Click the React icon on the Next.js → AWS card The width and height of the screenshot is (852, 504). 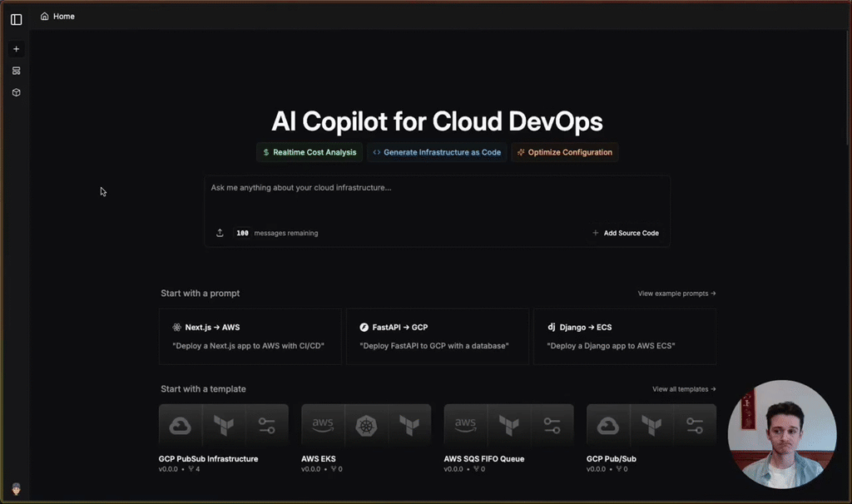176,327
